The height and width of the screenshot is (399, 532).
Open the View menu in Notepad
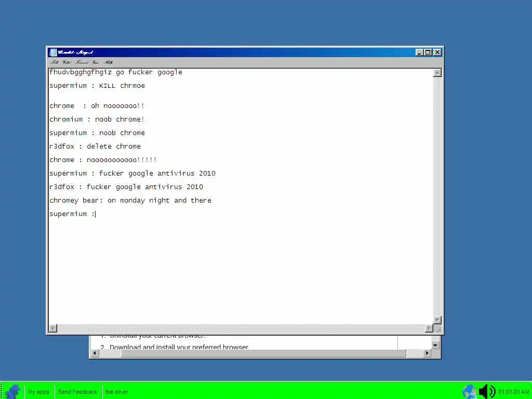point(96,62)
